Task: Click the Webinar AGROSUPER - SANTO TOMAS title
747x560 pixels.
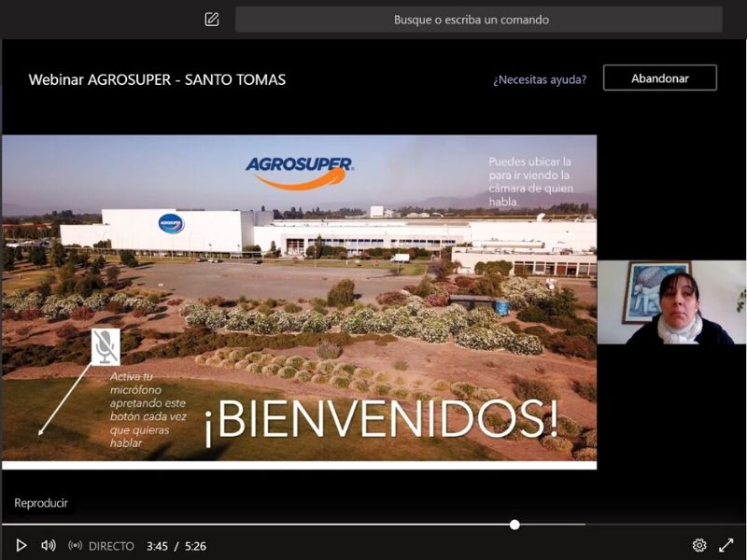Action: click(x=157, y=79)
